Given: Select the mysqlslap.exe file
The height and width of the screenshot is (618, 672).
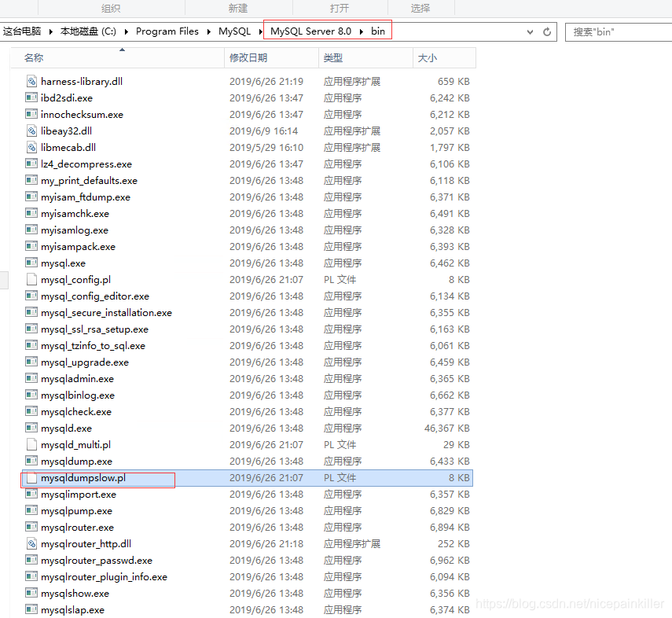Looking at the screenshot, I should [x=248, y=609].
